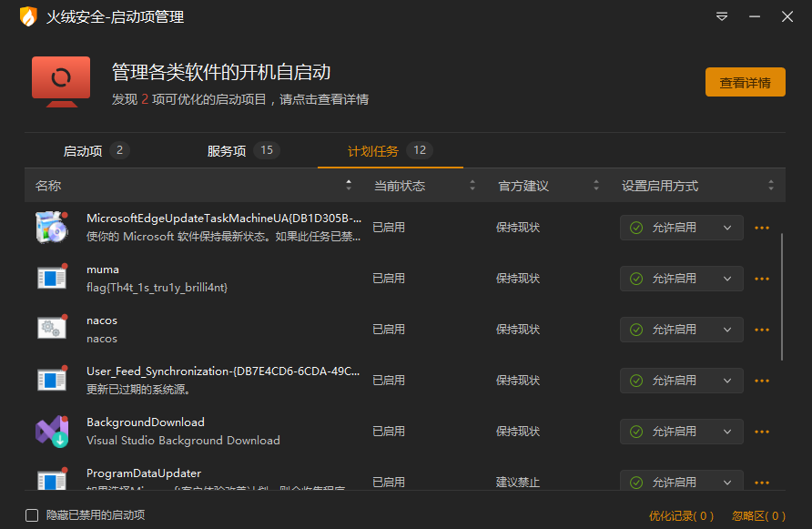This screenshot has height=529, width=812.
Task: Expand 允许启用 dropdown for MicrosoftEdgeUpdateTaskMachineUA
Action: tap(682, 228)
